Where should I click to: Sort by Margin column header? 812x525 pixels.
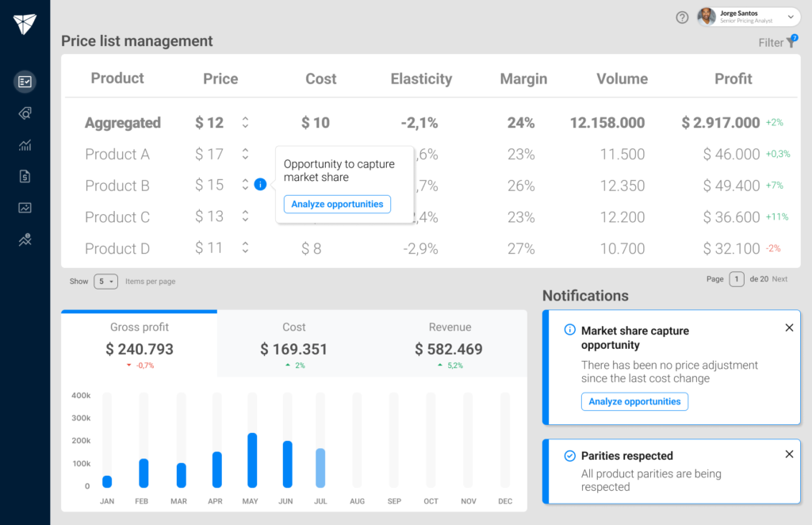click(523, 79)
